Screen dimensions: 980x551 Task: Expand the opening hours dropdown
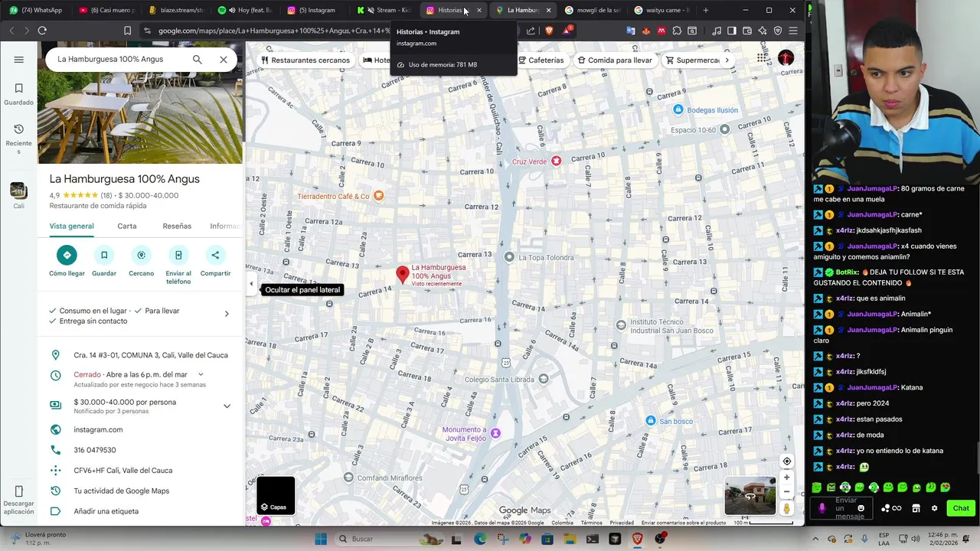click(x=201, y=374)
